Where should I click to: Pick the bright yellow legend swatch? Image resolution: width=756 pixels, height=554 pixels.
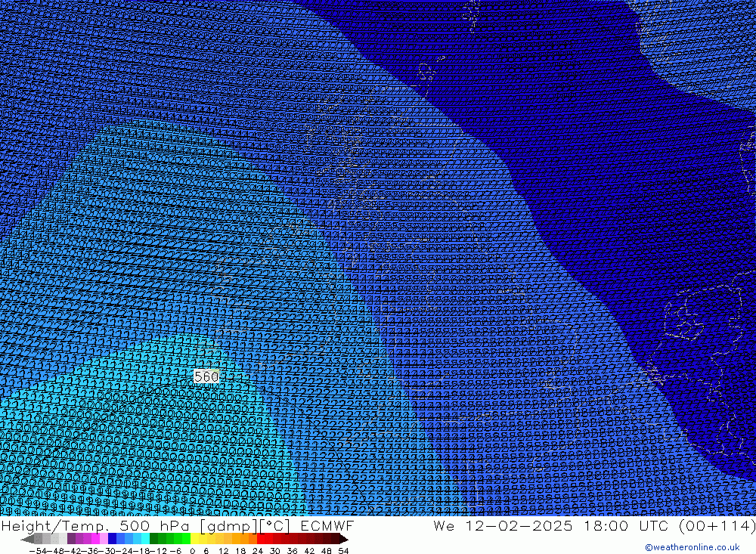pyautogui.click(x=195, y=539)
